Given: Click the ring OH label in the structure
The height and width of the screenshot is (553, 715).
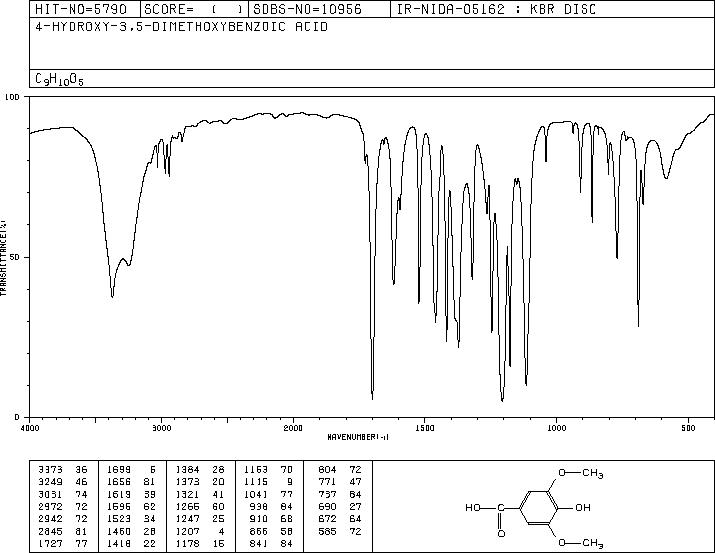Looking at the screenshot, I should tap(583, 507).
